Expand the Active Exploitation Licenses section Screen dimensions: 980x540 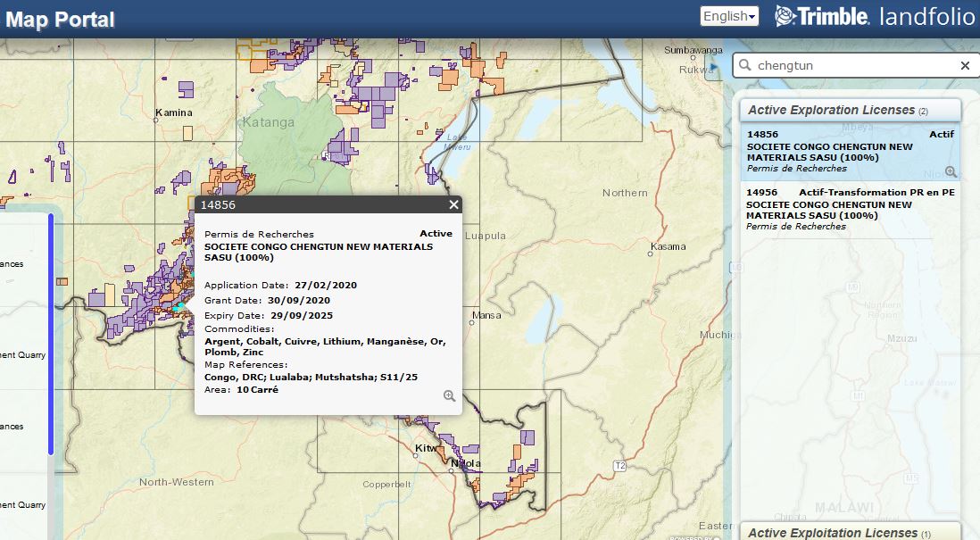click(x=850, y=532)
